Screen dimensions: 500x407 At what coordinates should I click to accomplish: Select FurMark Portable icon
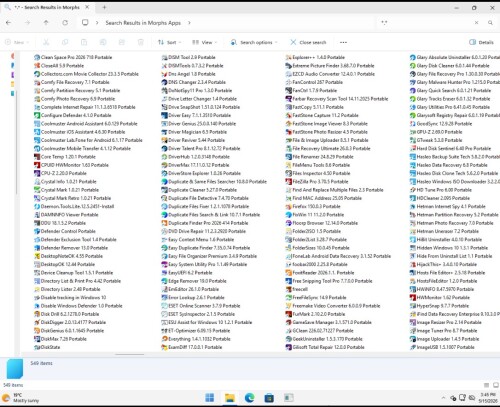point(289,314)
